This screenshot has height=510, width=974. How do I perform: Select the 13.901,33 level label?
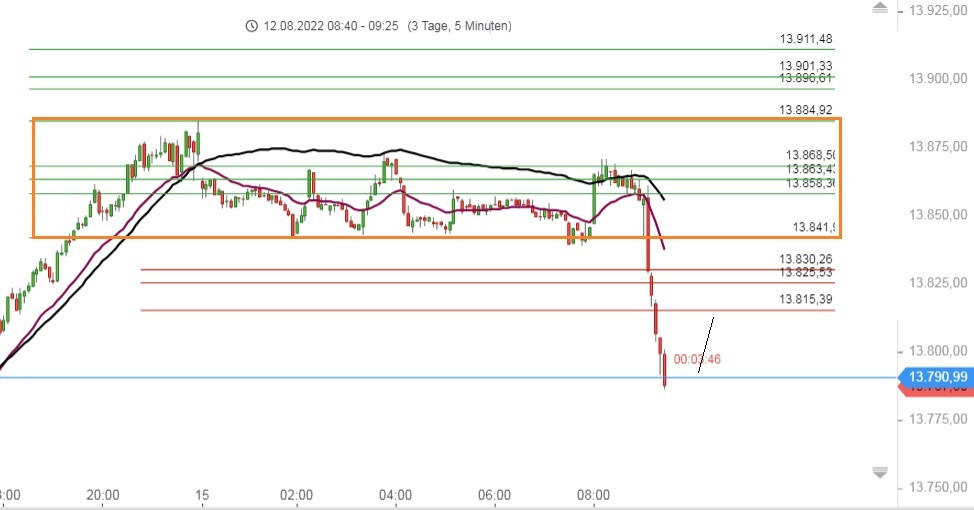click(806, 66)
